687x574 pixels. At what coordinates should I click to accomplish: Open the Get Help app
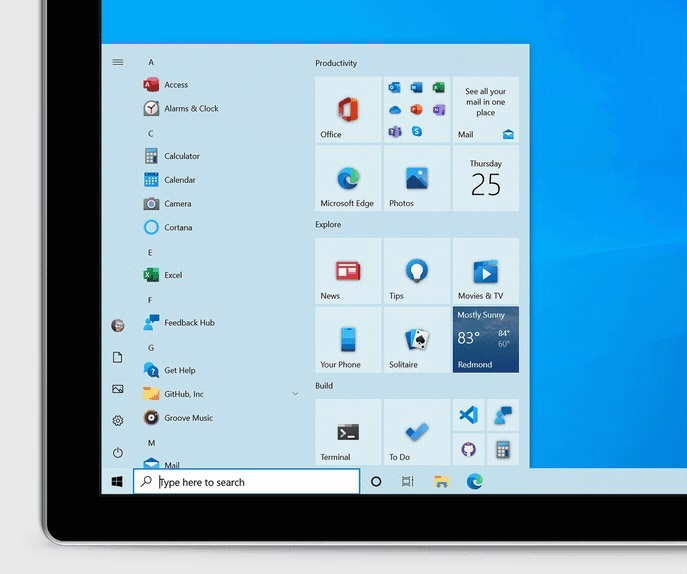[x=169, y=370]
